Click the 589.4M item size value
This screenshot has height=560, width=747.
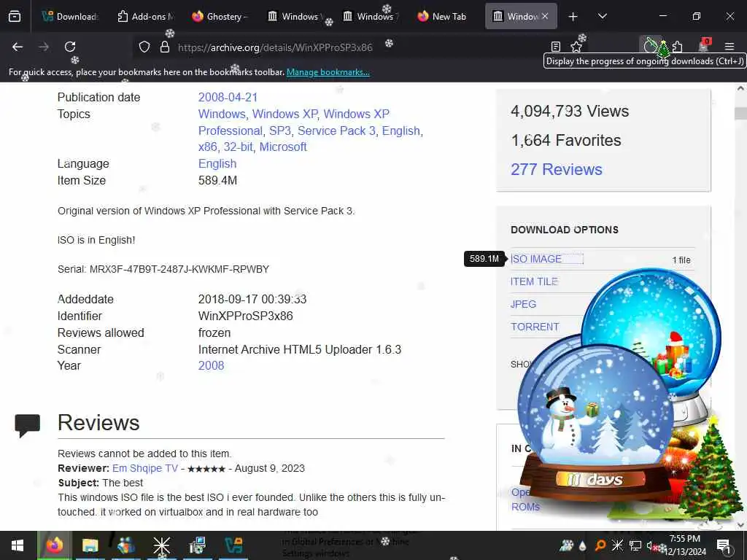pyautogui.click(x=217, y=181)
